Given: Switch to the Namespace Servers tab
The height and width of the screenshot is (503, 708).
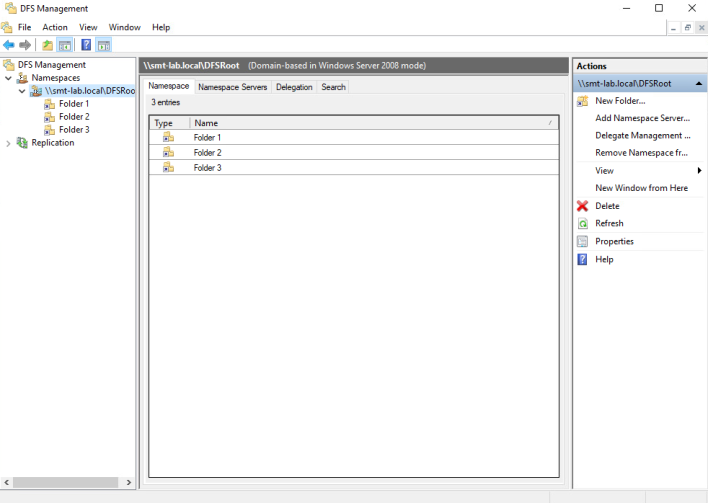Looking at the screenshot, I should [x=232, y=87].
